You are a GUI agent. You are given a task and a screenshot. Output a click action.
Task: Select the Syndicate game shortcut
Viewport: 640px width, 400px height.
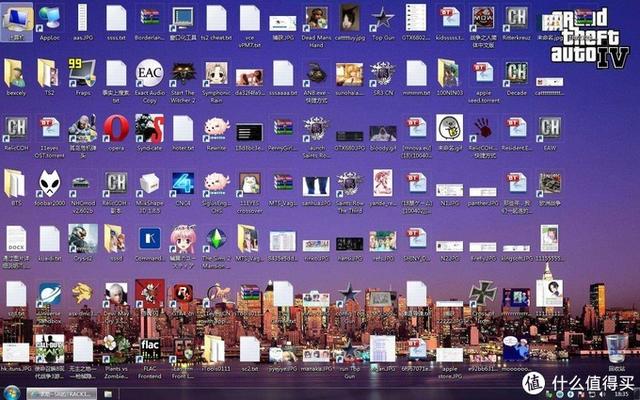[149, 128]
